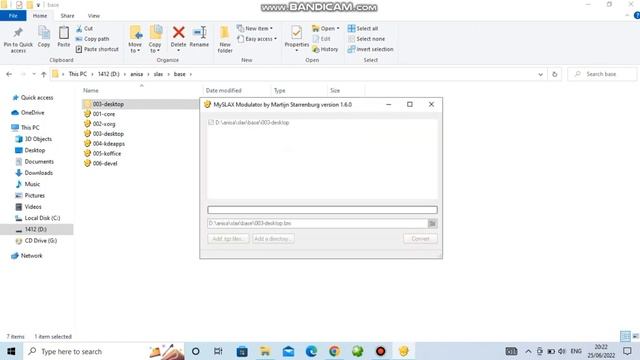Open the Open dropdown in ribbon
The width and height of the screenshot is (640, 360).
(x=326, y=29)
